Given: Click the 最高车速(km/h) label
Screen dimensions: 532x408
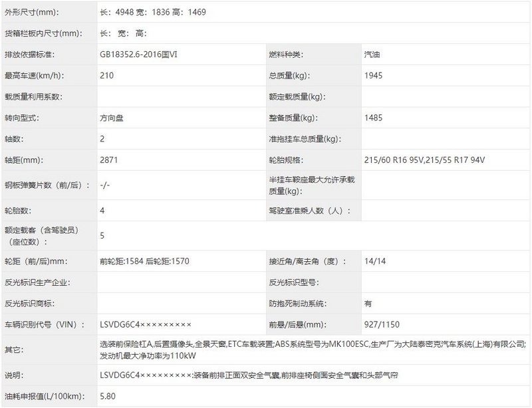Looking at the screenshot, I should (x=35, y=76).
